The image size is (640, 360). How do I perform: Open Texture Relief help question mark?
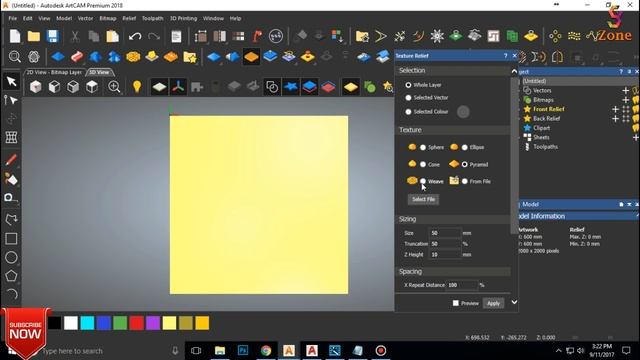click(505, 56)
